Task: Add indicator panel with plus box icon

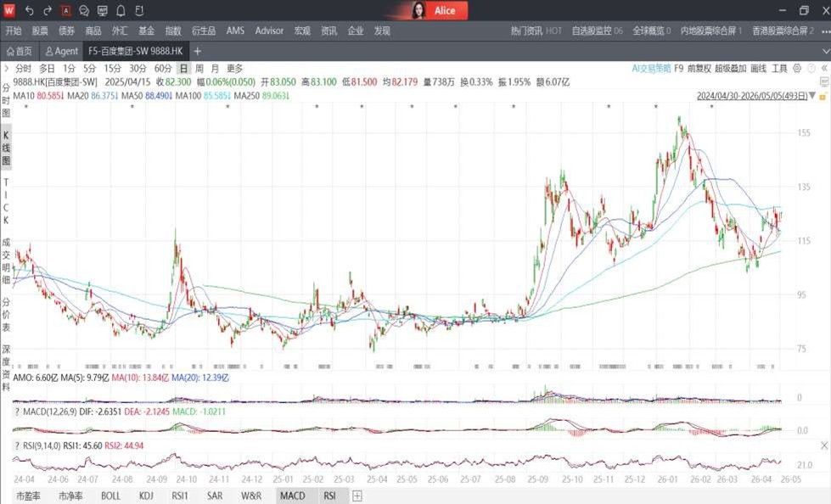Action: (357, 496)
